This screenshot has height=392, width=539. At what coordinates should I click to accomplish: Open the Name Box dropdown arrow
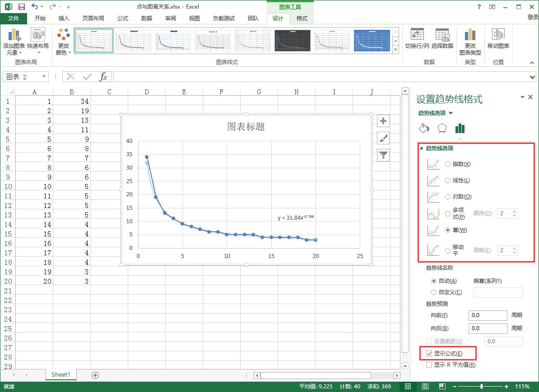[44, 76]
